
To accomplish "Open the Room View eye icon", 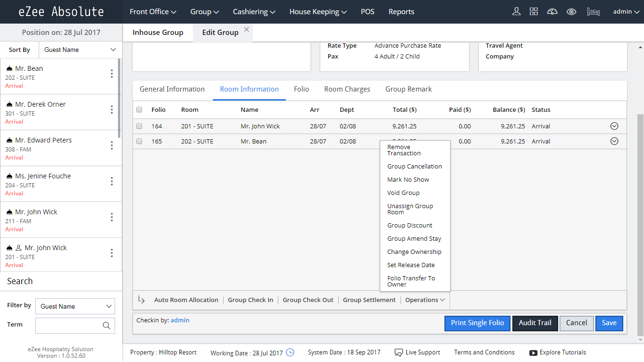I will click(x=571, y=11).
